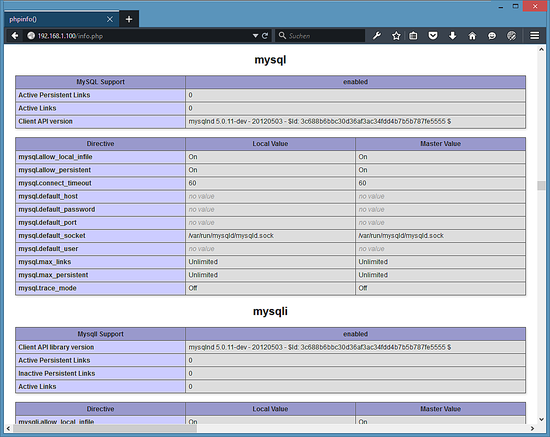Click the MySQL Support header cell
The height and width of the screenshot is (437, 550).
[100, 82]
